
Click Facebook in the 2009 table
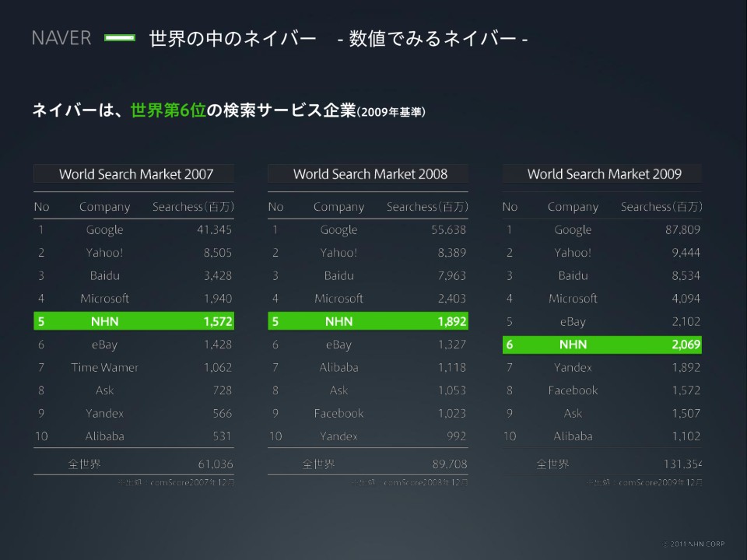coord(573,390)
